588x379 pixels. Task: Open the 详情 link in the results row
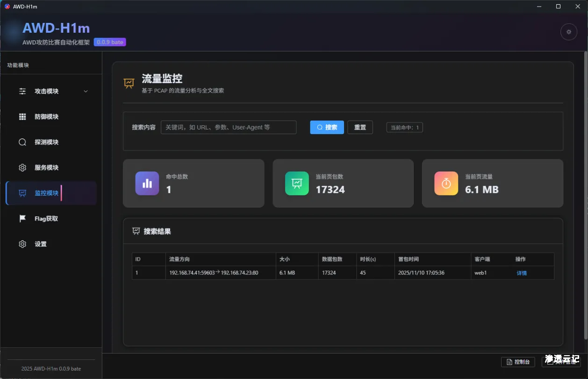click(521, 272)
